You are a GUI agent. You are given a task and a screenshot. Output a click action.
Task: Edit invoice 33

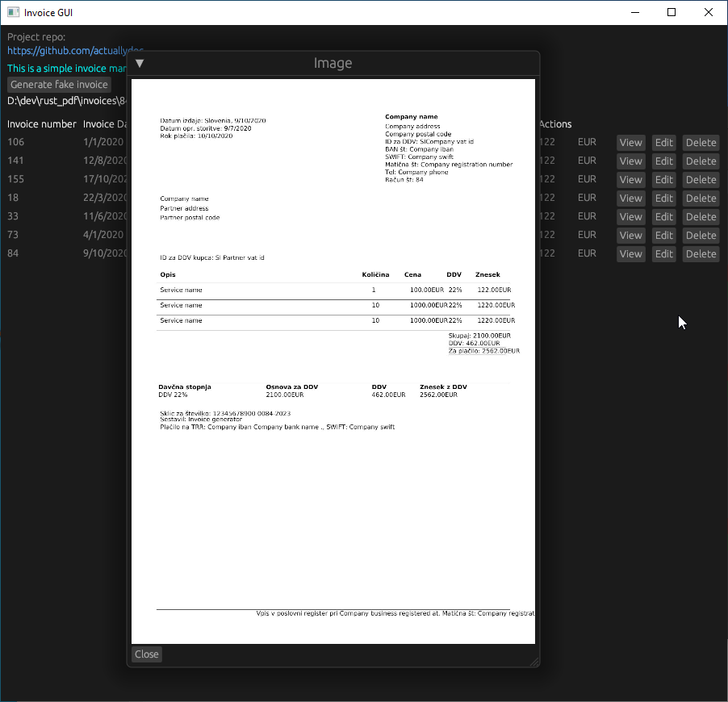[x=664, y=217]
